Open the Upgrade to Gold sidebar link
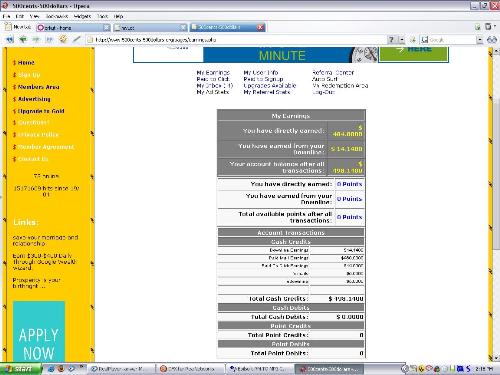The width and height of the screenshot is (500, 375). pyautogui.click(x=41, y=111)
